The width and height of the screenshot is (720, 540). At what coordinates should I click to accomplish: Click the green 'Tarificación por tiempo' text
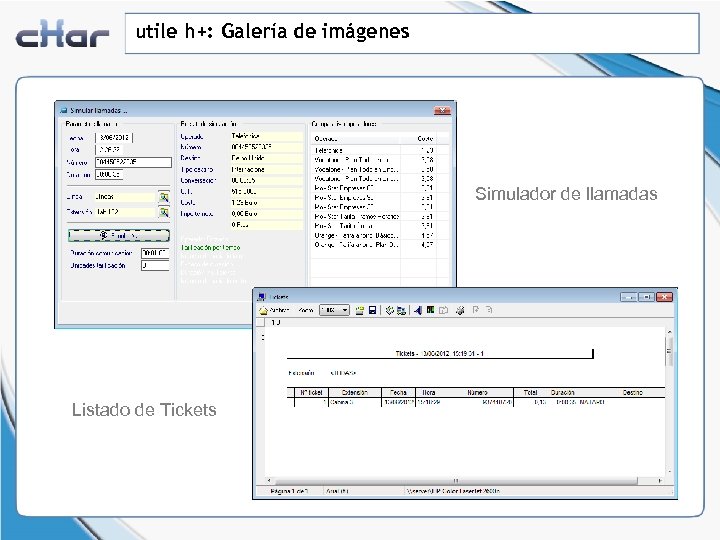pos(210,248)
